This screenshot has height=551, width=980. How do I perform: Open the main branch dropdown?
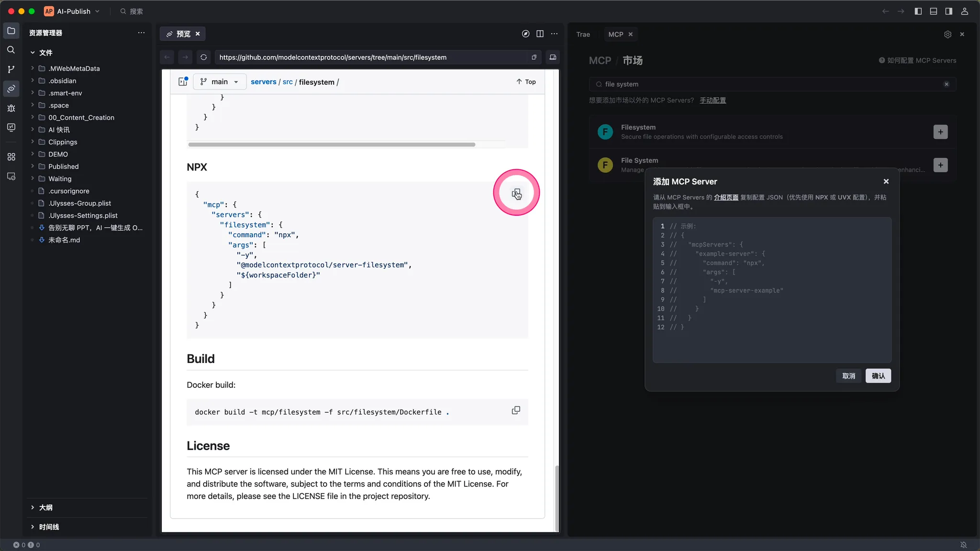[x=220, y=82]
